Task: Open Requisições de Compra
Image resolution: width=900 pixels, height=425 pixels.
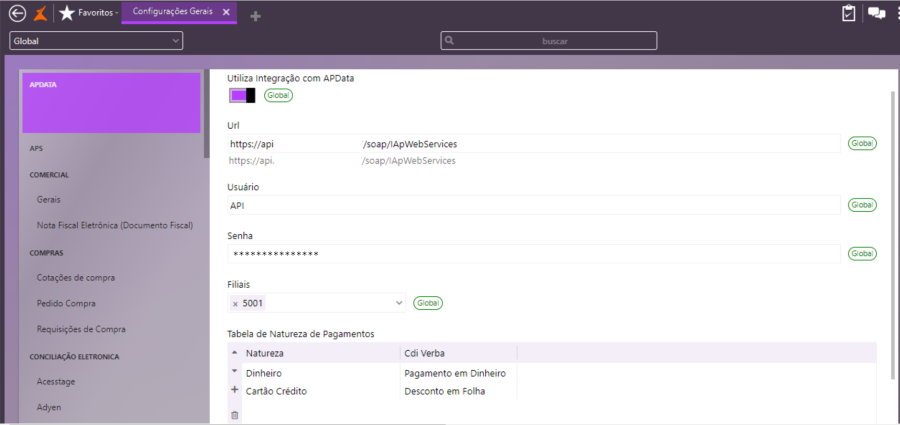Action: [81, 330]
